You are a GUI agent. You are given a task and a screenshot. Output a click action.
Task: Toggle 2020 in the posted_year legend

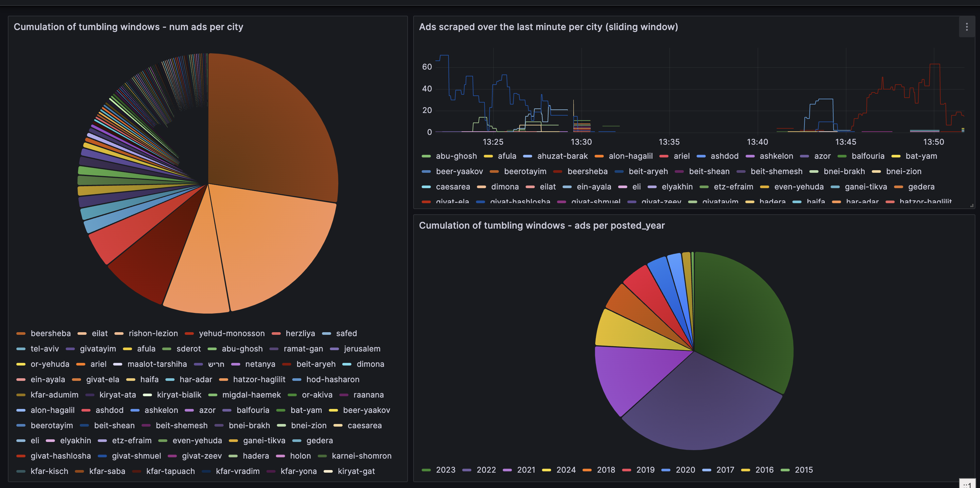[685, 470]
